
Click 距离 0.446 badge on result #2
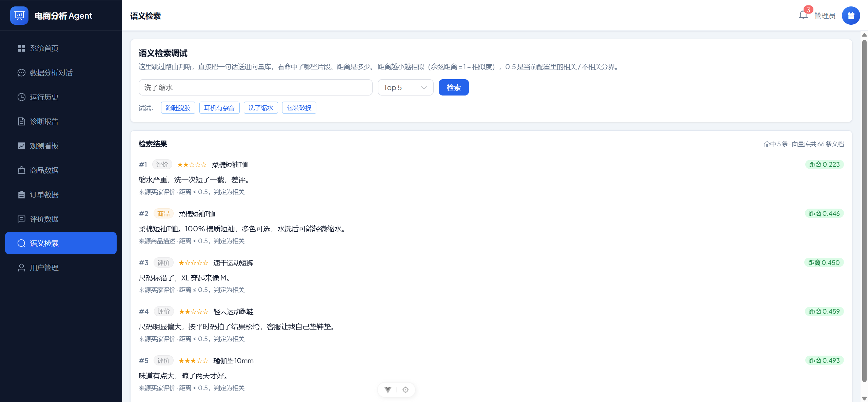coord(824,214)
